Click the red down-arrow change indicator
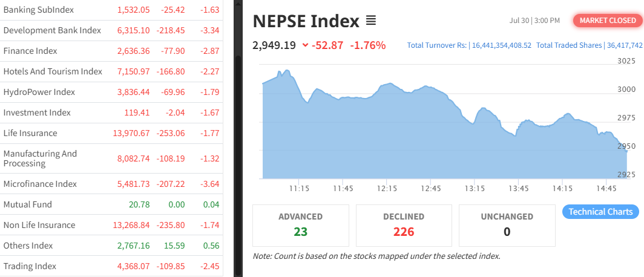The width and height of the screenshot is (644, 277). coord(305,45)
